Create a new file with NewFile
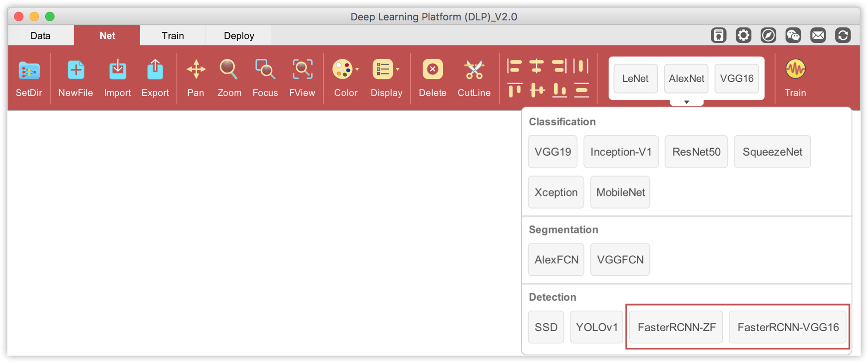 tap(76, 71)
